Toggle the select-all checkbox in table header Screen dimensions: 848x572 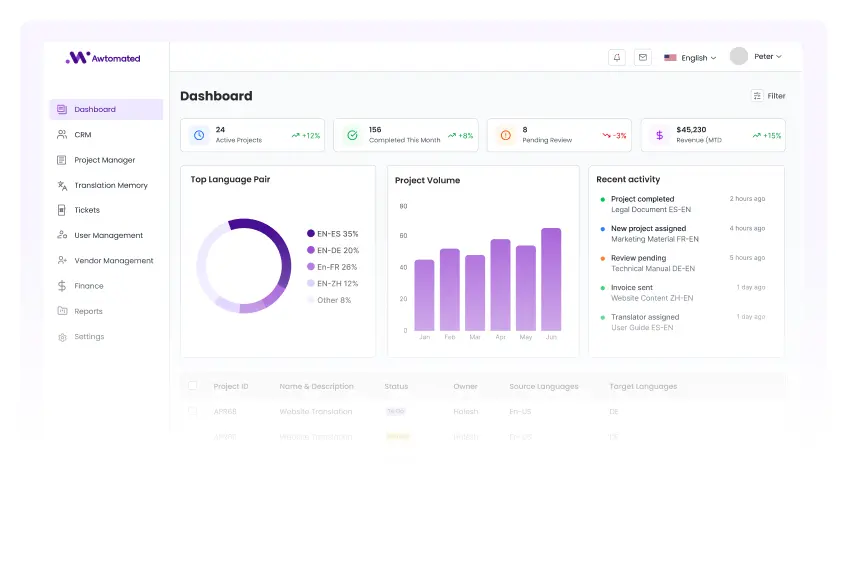pos(193,386)
